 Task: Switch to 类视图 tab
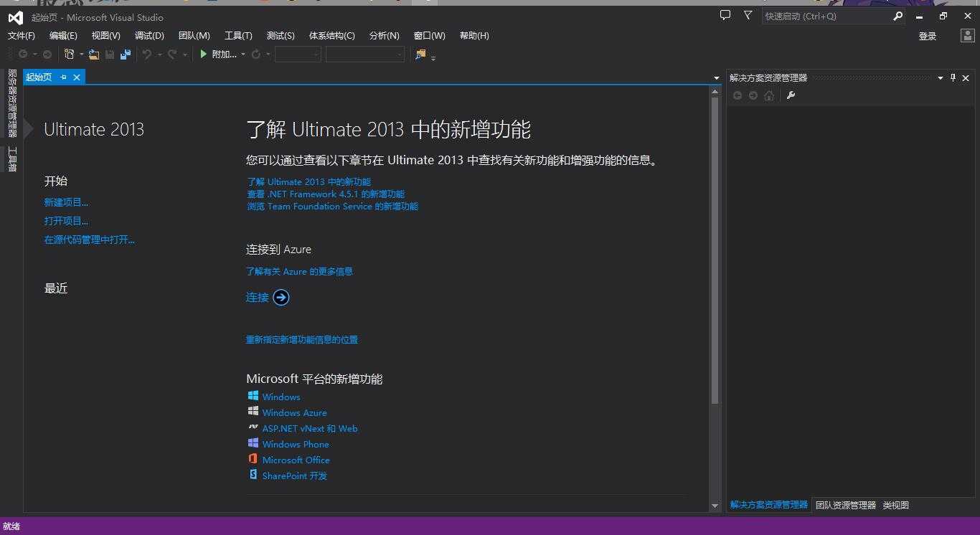895,505
